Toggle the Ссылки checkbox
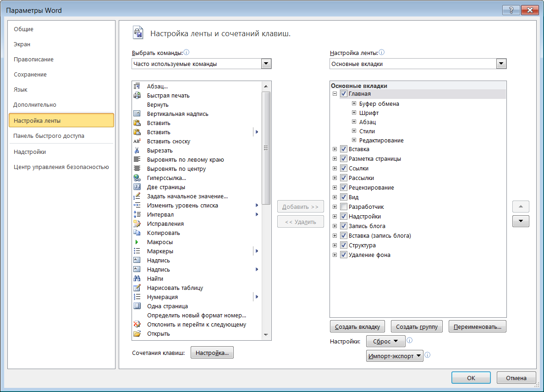Viewport: 544px width, 392px height. click(343, 168)
